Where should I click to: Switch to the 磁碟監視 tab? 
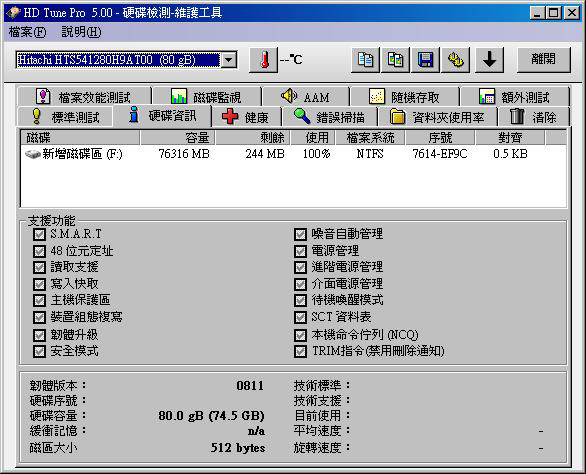(x=206, y=97)
